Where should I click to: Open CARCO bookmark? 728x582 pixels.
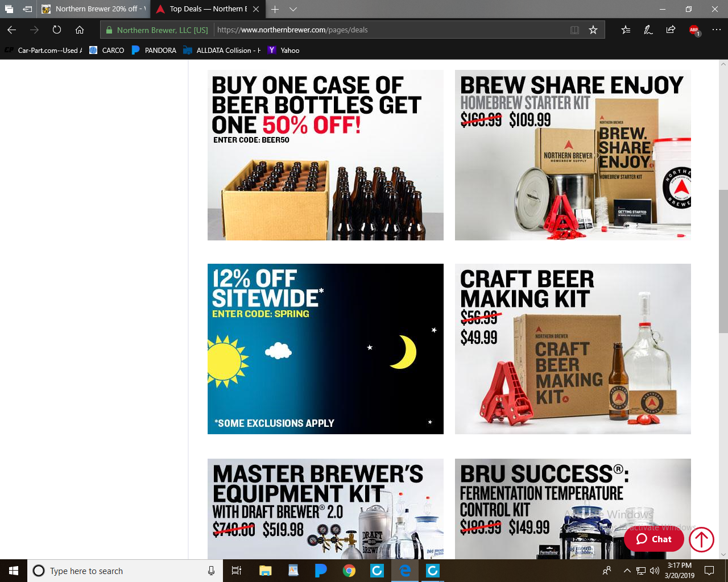[x=107, y=51]
